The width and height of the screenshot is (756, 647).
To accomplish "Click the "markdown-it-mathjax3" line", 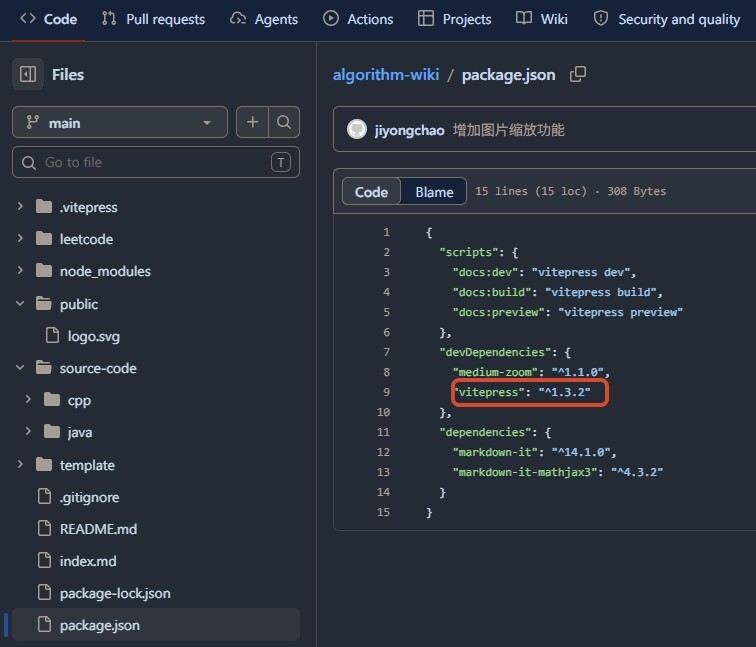I will (557, 472).
